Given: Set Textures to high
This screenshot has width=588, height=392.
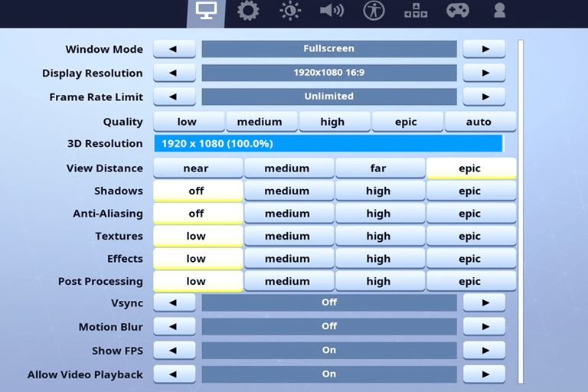Looking at the screenshot, I should pyautogui.click(x=381, y=236).
